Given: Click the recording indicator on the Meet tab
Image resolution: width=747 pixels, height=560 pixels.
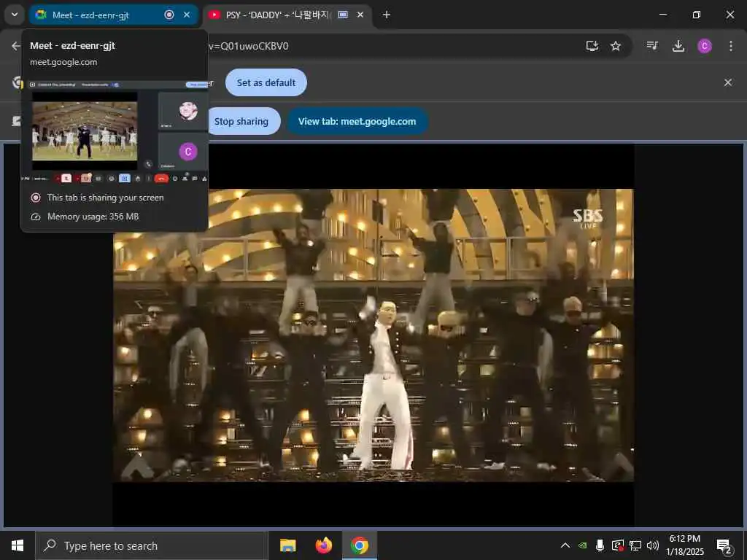Looking at the screenshot, I should point(169,15).
